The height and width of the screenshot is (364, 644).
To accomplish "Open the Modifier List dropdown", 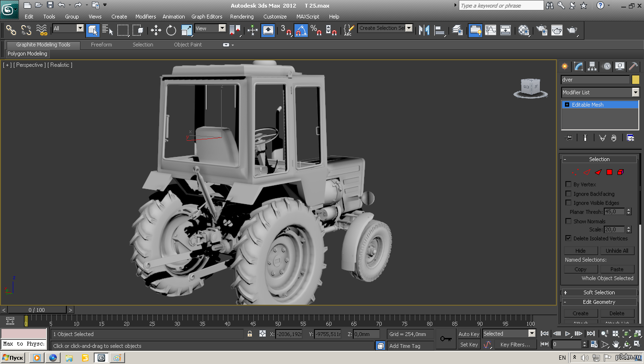I will 600,92.
